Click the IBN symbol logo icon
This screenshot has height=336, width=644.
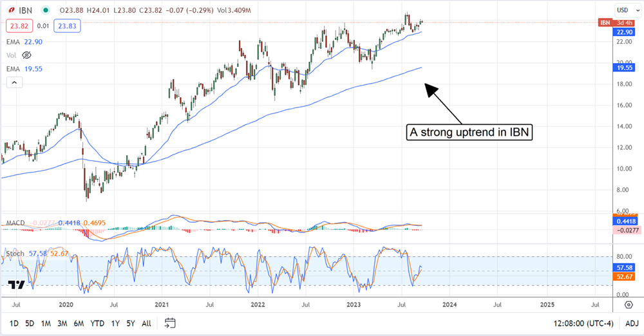coord(11,11)
